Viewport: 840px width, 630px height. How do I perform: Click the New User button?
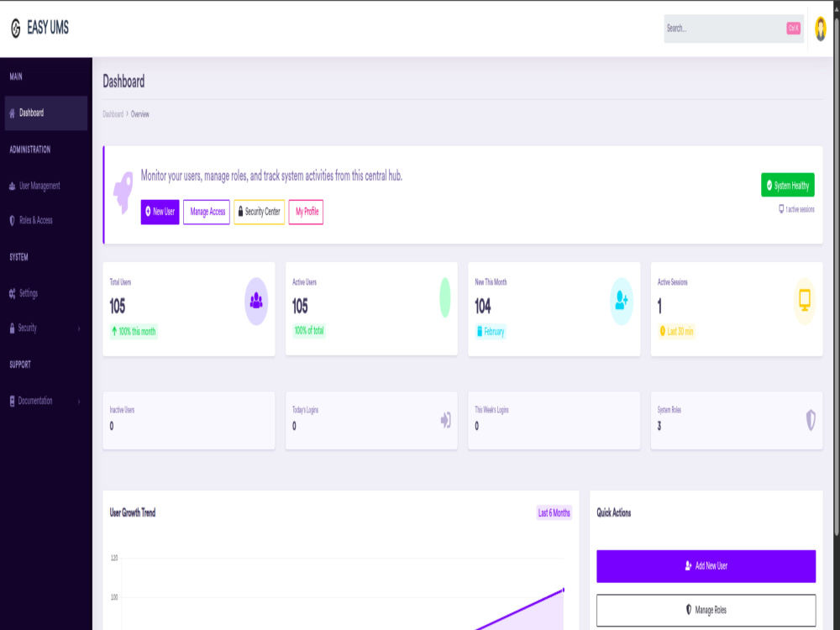160,212
